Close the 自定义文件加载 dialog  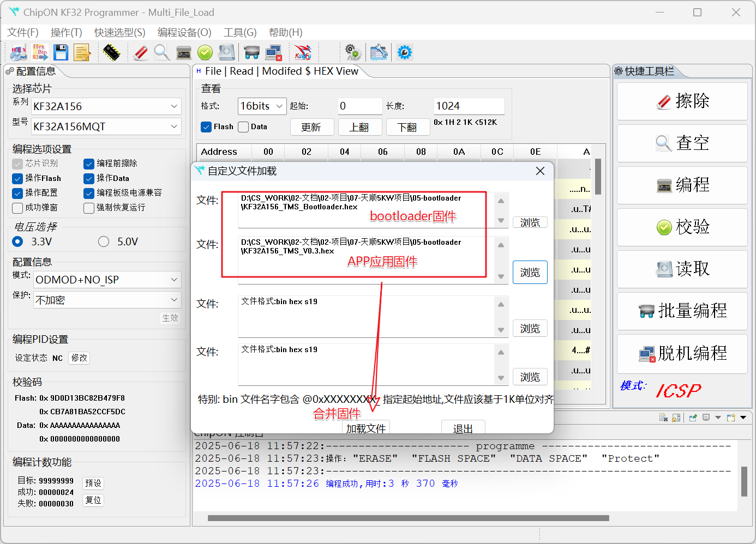tap(540, 171)
